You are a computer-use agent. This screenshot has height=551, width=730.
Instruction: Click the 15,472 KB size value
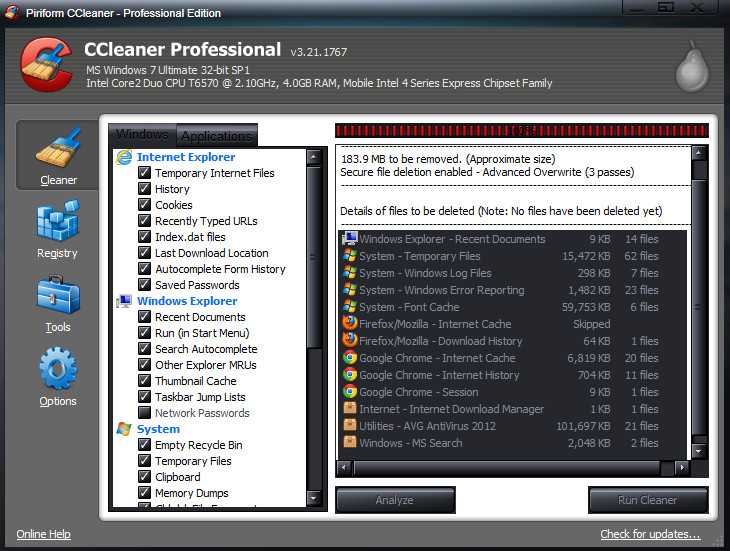pyautogui.click(x=586, y=256)
